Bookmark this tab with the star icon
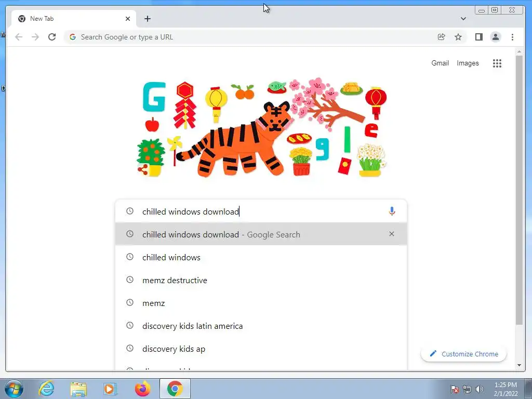This screenshot has height=399, width=532. click(x=458, y=37)
